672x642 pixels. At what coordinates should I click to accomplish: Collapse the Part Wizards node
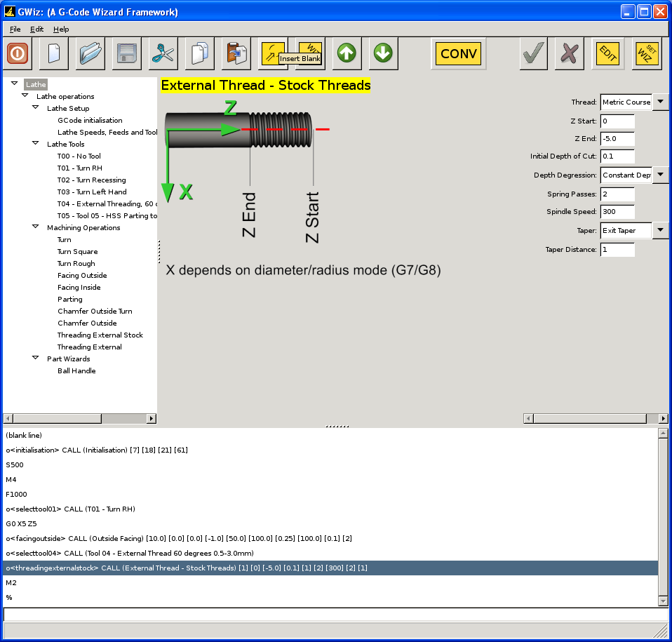point(36,358)
